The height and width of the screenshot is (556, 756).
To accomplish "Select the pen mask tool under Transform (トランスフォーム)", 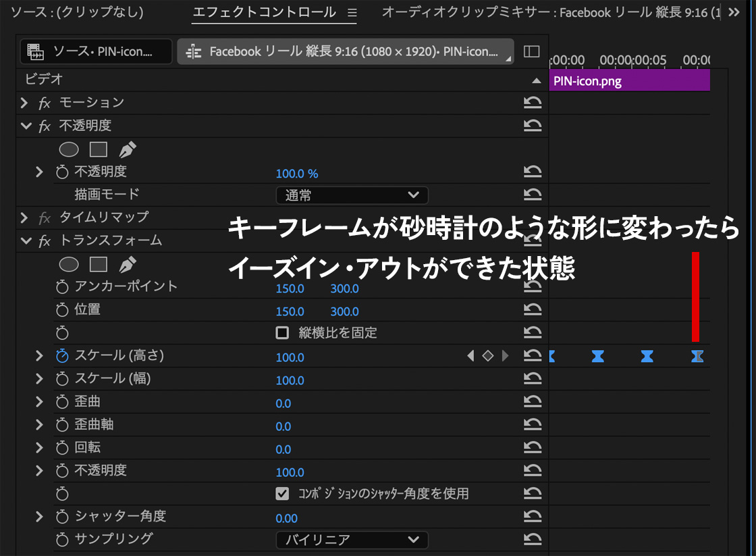I will coord(128,264).
